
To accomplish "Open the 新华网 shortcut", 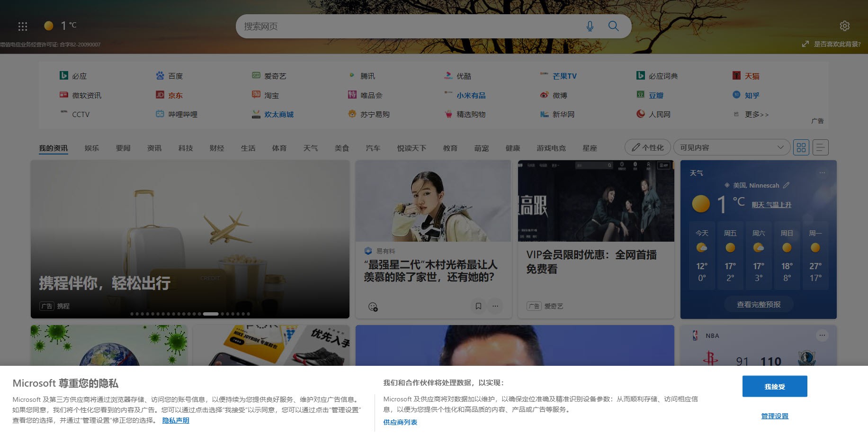I will coord(564,114).
